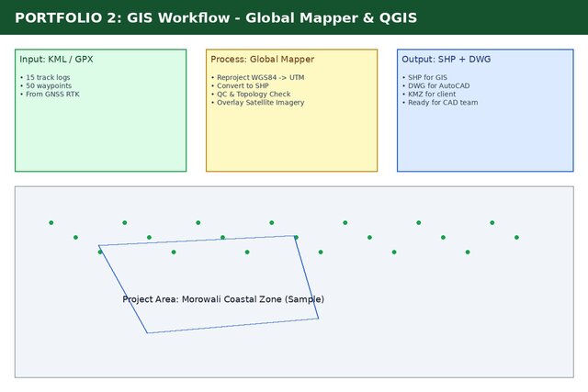Click the title 'PORTFOLIO 2: GIS Workflow - Global Mapper & QGIS'
The height and width of the screenshot is (392, 588).
(216, 17)
